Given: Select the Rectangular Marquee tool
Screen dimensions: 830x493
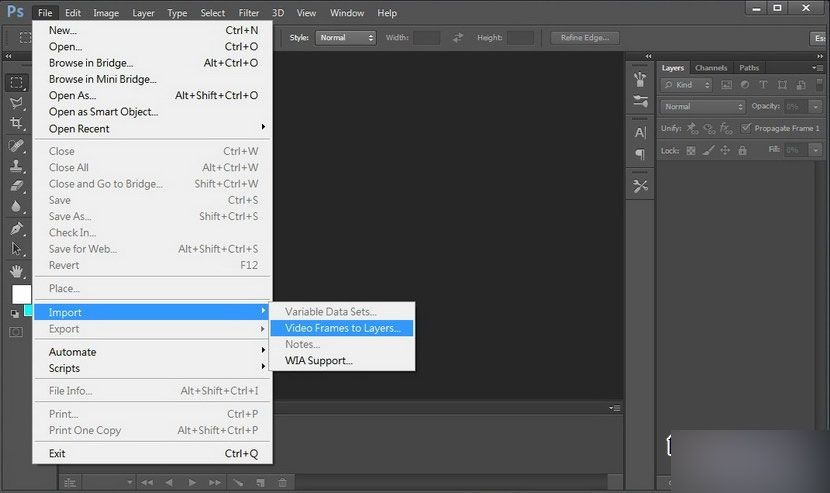Looking at the screenshot, I should coord(16,83).
